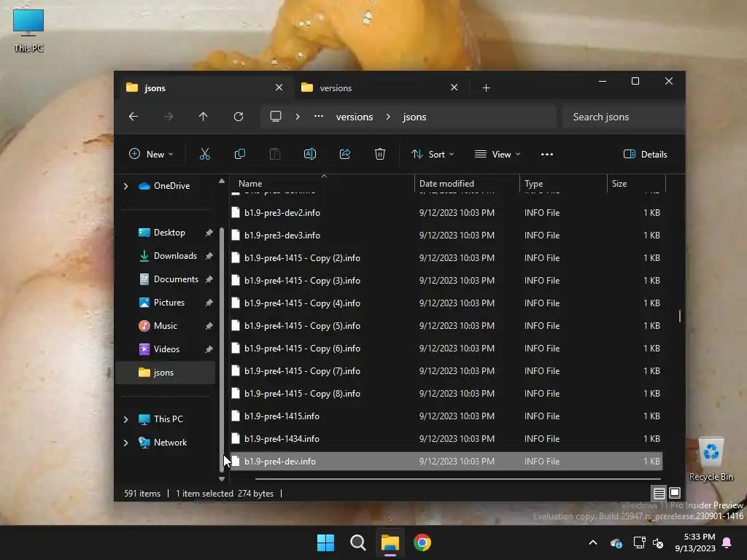The height and width of the screenshot is (560, 747).
Task: Click navigation pane scroll down arrow
Action: pos(222,478)
